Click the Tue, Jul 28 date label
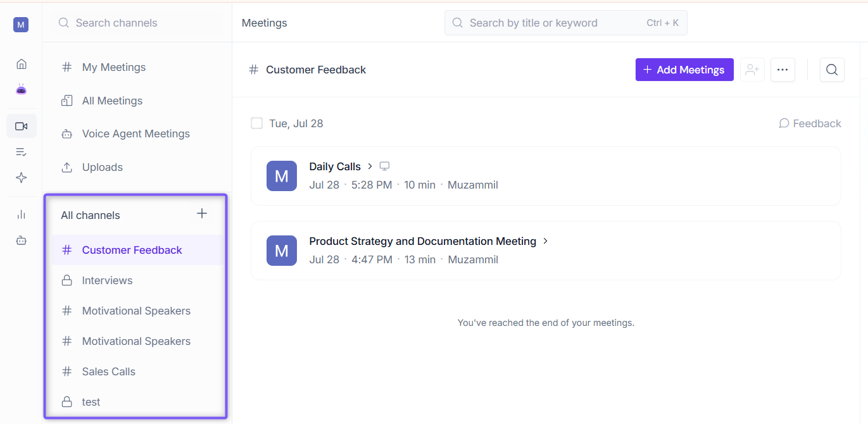Viewport: 868px width, 424px height. [296, 123]
